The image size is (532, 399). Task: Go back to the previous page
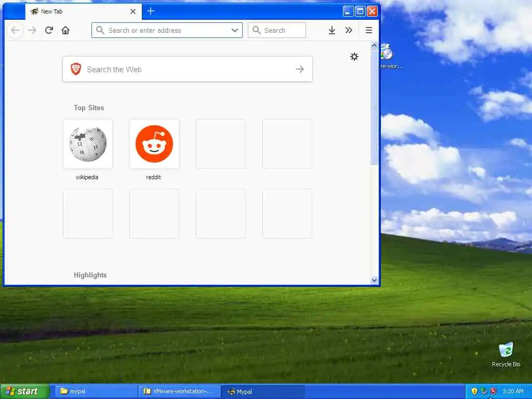[x=15, y=30]
